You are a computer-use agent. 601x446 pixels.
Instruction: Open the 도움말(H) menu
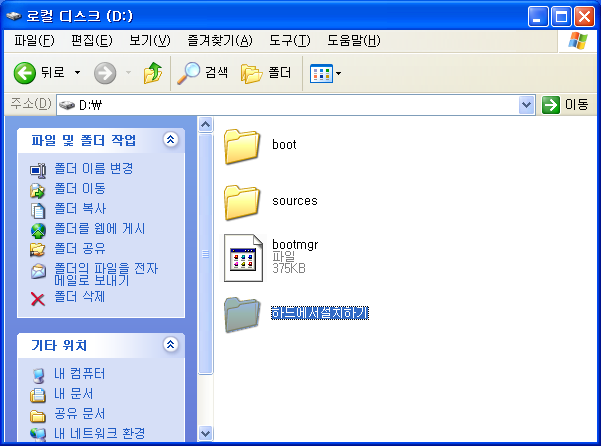[x=353, y=40]
